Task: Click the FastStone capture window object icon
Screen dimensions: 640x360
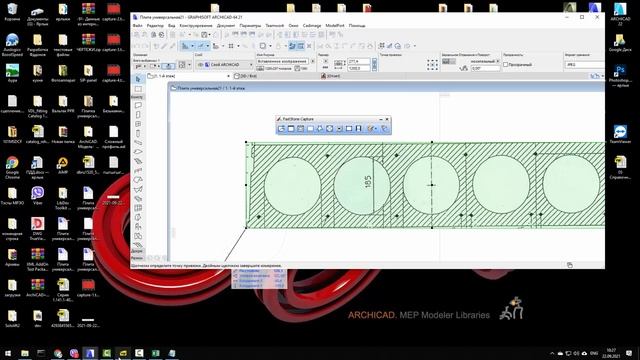Action: pos(301,129)
